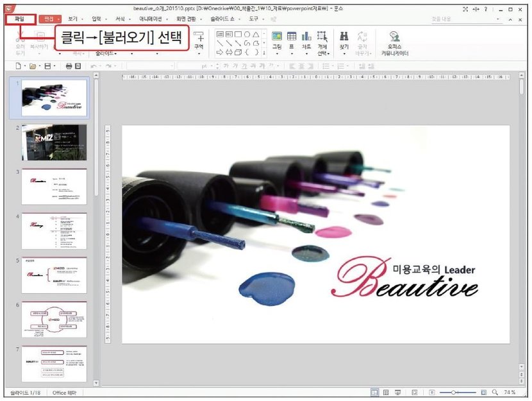The image size is (532, 401).
Task: Open the 차트 dropdown arrow
Action: 306,53
